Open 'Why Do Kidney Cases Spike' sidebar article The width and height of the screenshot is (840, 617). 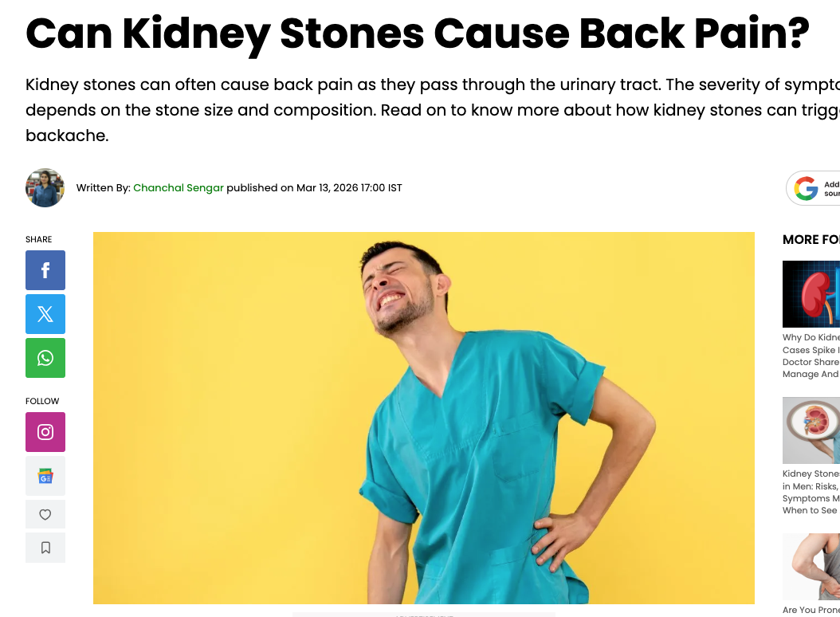click(x=811, y=356)
